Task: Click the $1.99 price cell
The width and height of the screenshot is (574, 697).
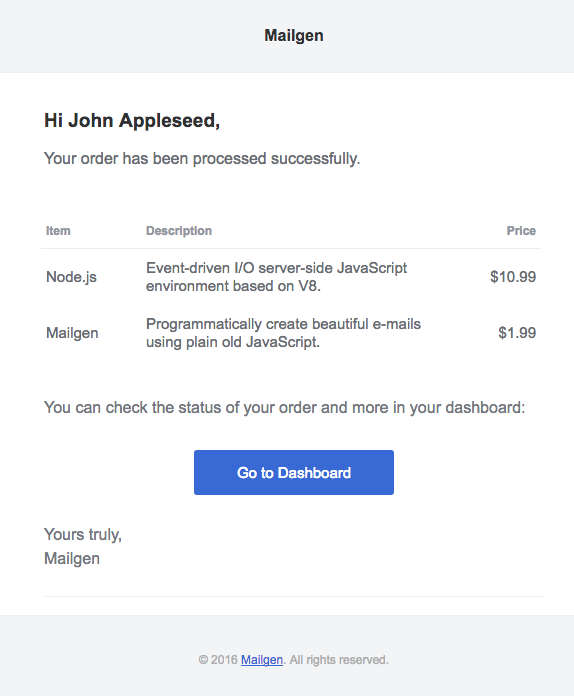Action: coord(517,332)
